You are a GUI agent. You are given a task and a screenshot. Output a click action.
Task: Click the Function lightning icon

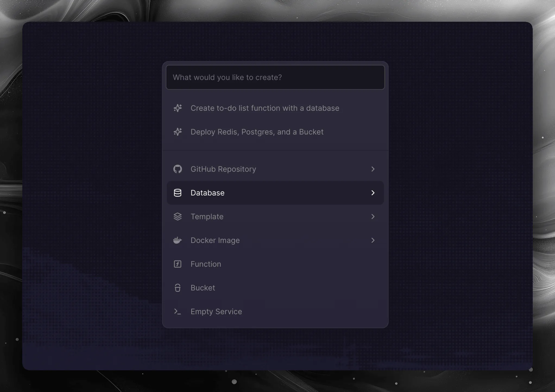(x=178, y=264)
